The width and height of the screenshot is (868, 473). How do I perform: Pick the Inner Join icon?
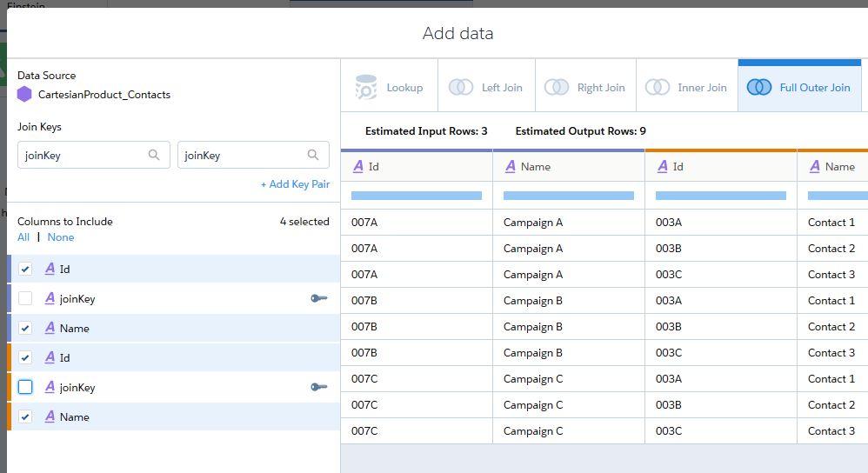click(x=658, y=87)
